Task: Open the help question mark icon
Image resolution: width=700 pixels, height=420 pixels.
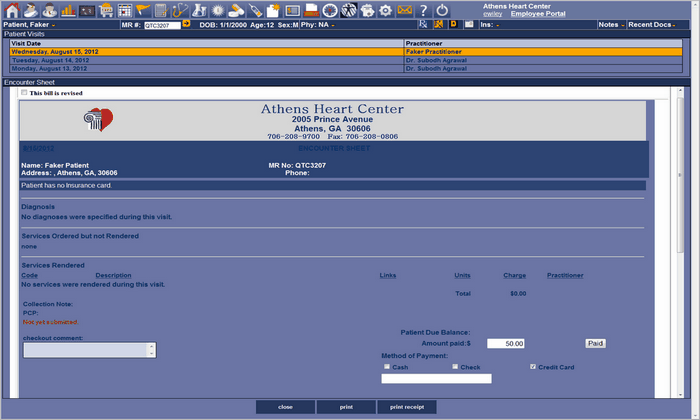Action: click(423, 10)
